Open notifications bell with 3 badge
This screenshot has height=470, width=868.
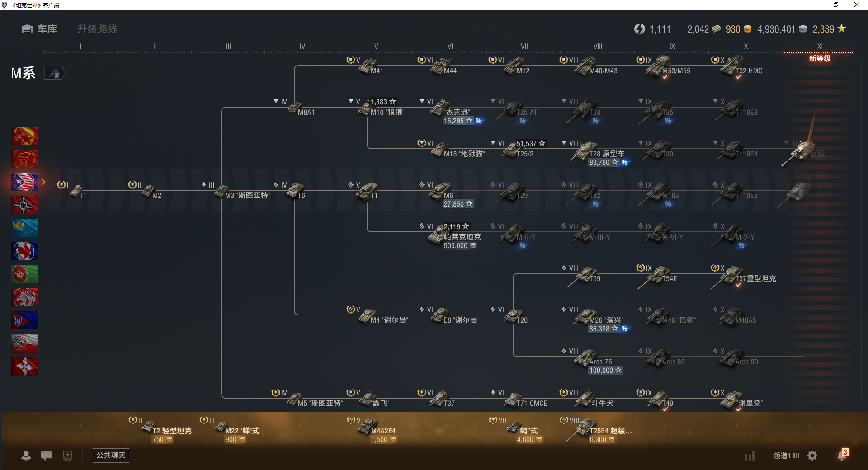point(843,454)
